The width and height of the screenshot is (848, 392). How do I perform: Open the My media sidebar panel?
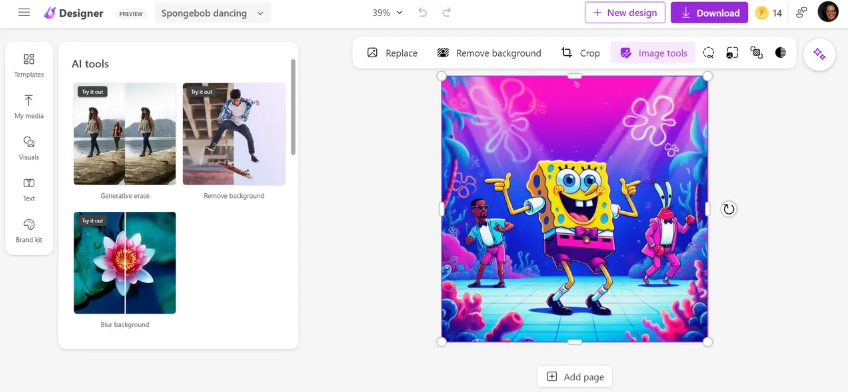click(x=29, y=107)
